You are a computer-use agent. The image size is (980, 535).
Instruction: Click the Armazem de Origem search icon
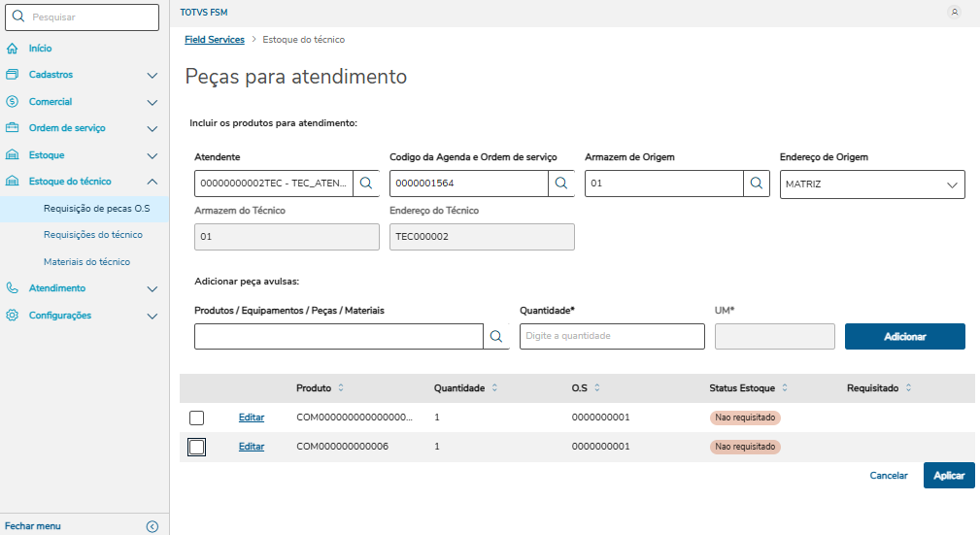[x=757, y=183]
